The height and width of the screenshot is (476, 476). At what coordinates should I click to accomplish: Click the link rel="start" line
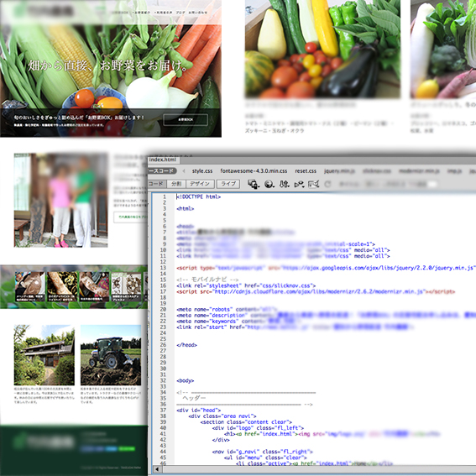295,327
